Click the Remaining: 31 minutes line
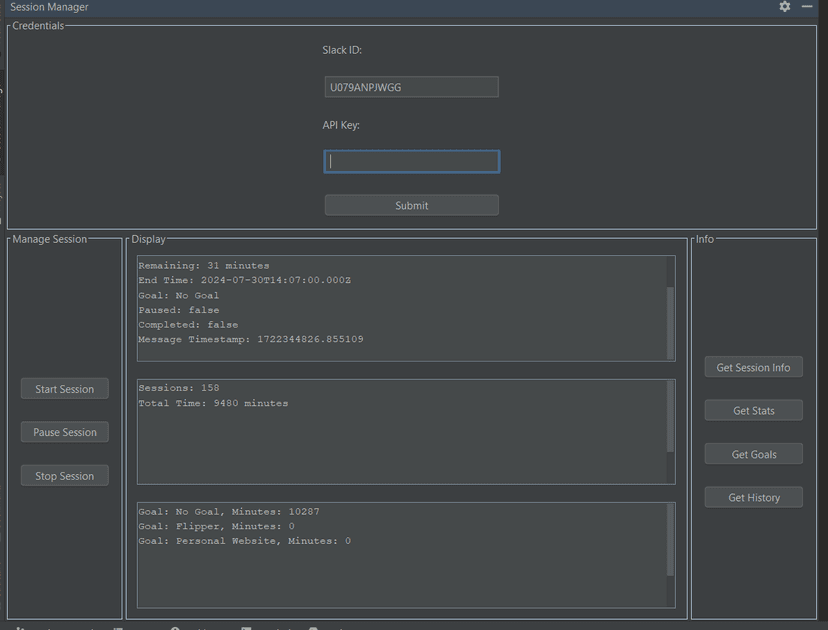828x630 pixels. pos(204,266)
